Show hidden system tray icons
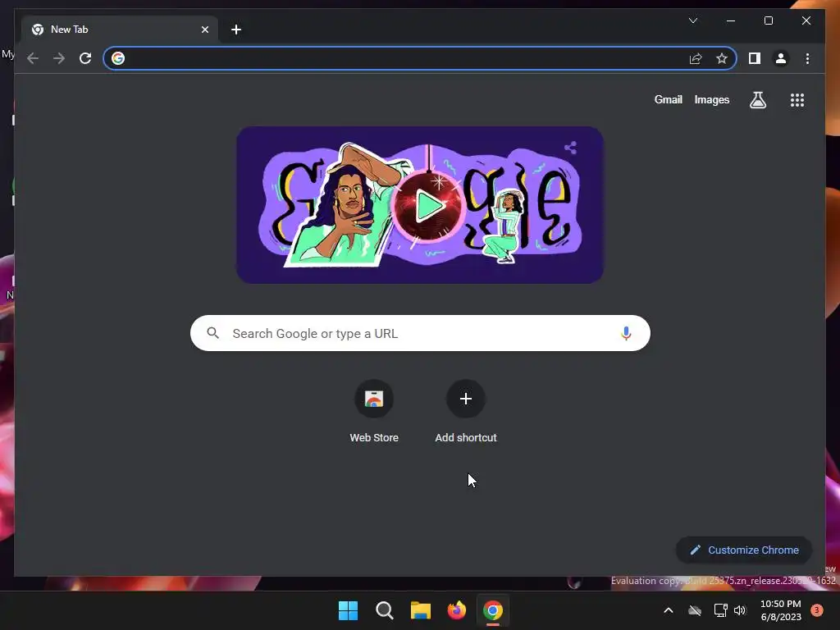 668,610
